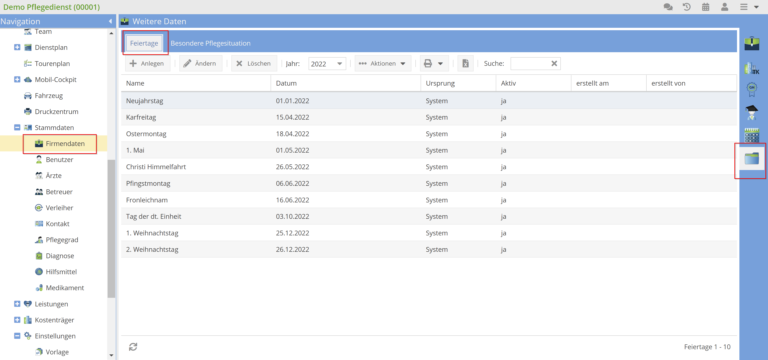The height and width of the screenshot is (360, 768).
Task: Click the Ändern button
Action: pyautogui.click(x=200, y=64)
